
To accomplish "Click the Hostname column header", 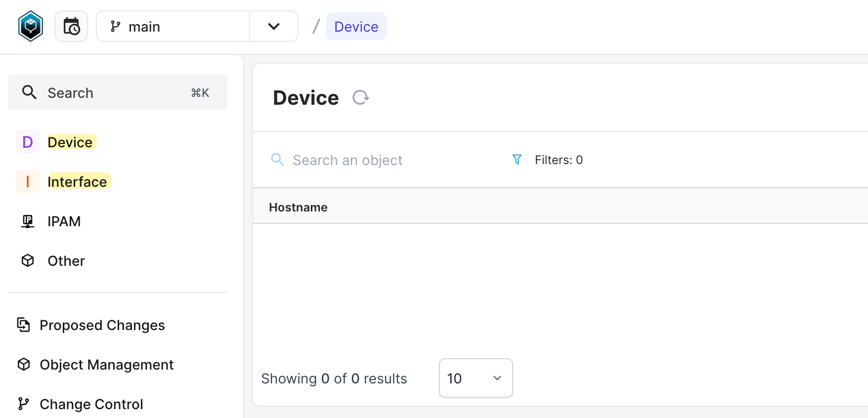I will tap(298, 208).
